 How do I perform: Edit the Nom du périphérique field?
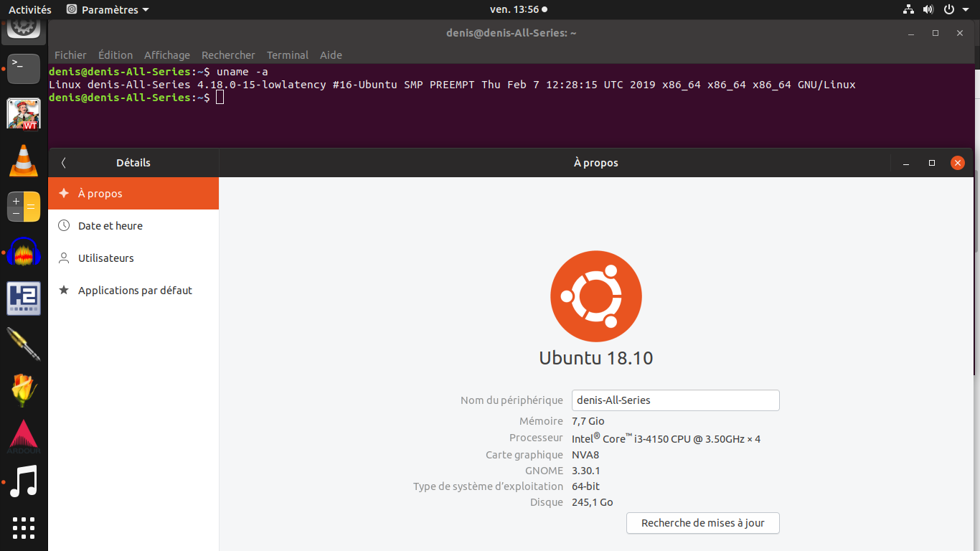coord(676,400)
